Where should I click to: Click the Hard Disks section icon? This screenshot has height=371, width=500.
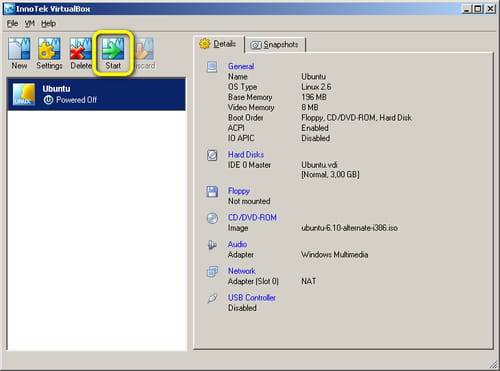tap(212, 155)
